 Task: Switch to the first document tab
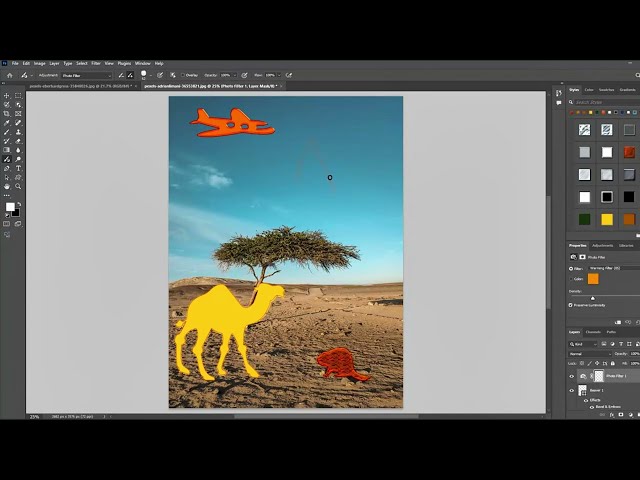81,86
